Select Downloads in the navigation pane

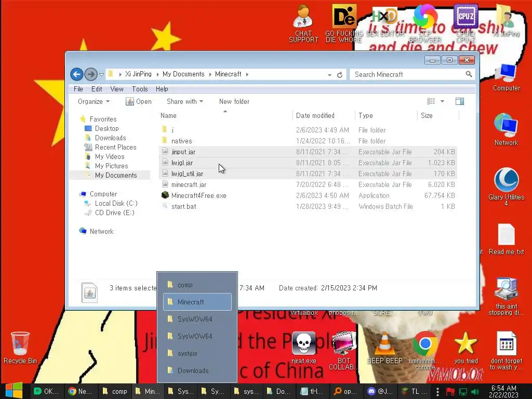tap(110, 138)
